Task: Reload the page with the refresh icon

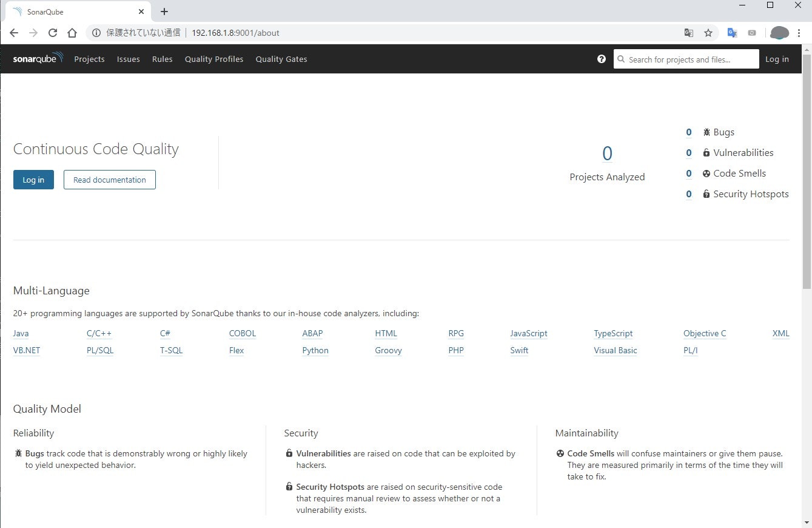Action: coord(53,33)
